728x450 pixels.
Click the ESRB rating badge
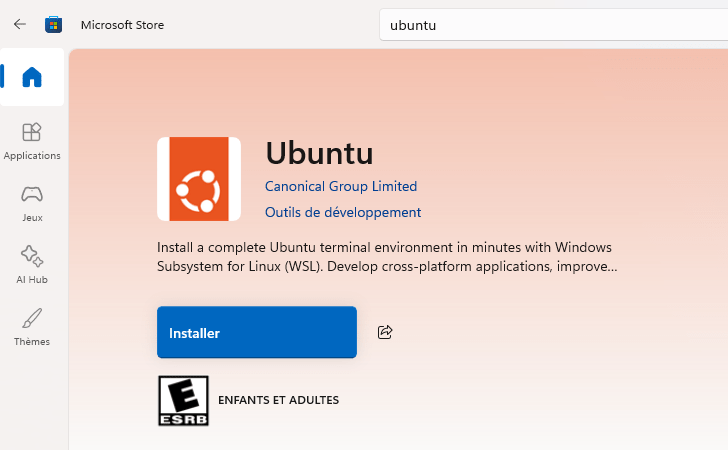click(183, 400)
